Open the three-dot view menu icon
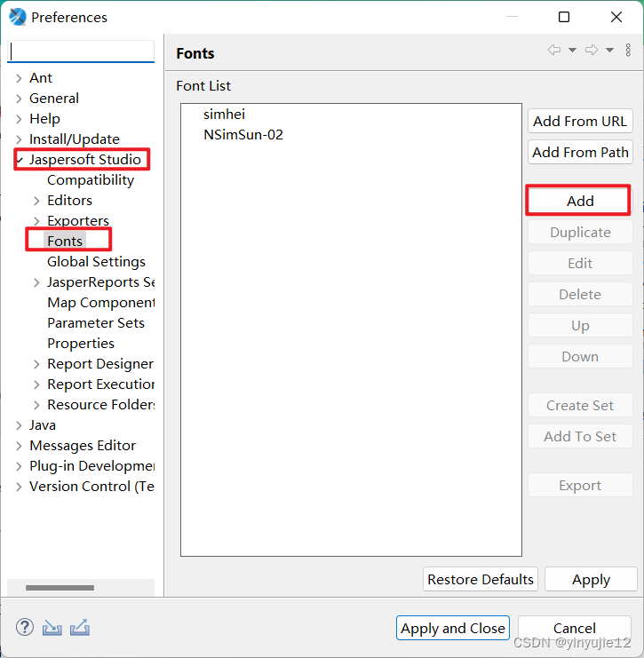 point(628,50)
